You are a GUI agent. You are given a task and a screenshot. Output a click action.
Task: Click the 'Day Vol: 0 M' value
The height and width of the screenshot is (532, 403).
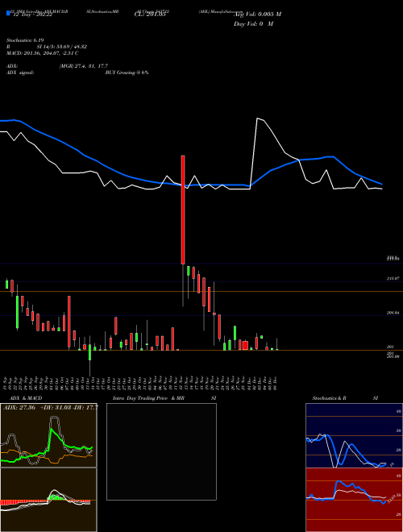253,24
